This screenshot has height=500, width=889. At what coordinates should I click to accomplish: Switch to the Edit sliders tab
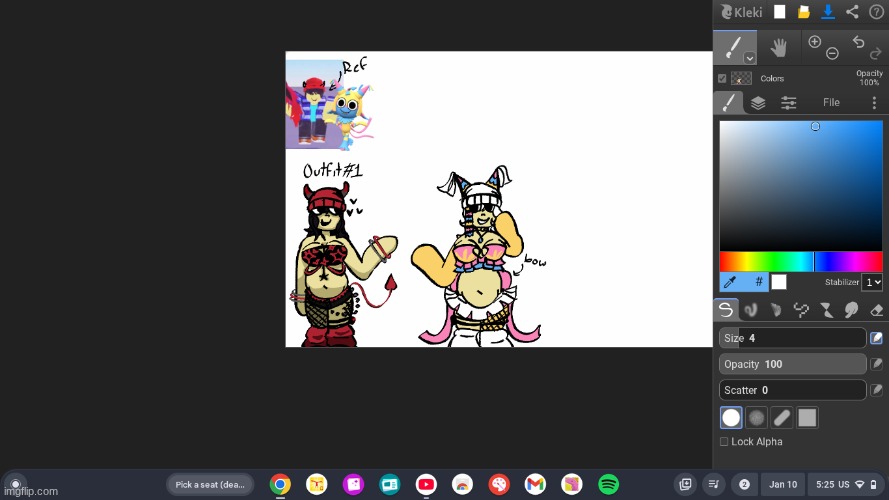[x=789, y=103]
